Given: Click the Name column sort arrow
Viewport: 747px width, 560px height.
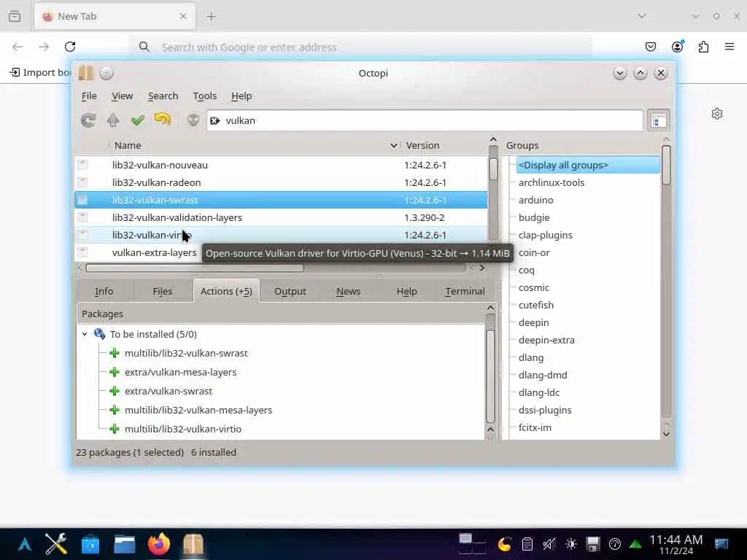Looking at the screenshot, I should [393, 145].
